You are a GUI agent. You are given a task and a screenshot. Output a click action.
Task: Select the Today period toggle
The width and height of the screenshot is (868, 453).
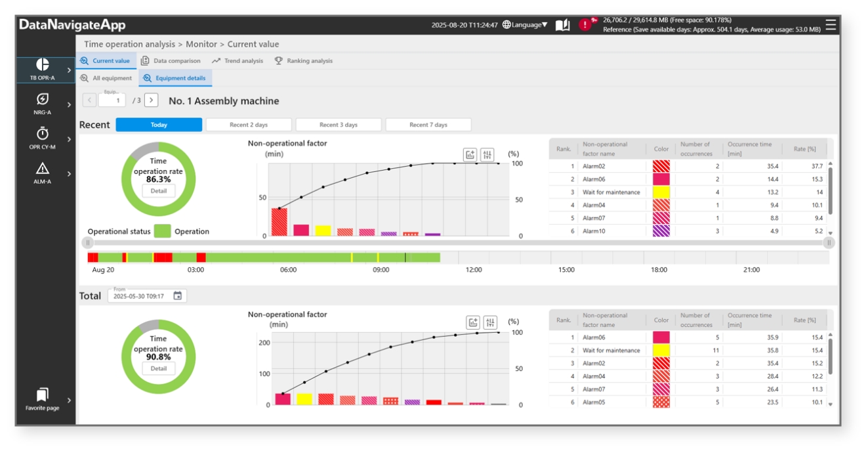pos(159,125)
